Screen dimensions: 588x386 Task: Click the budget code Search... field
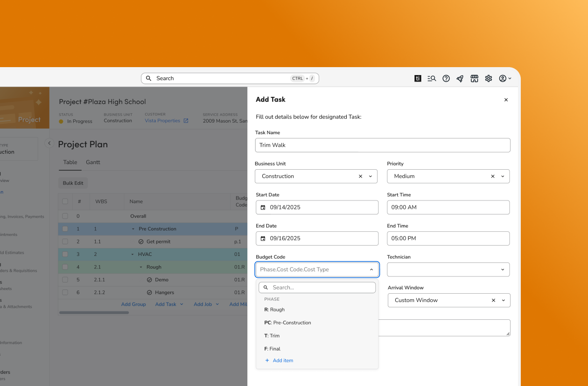coord(317,288)
